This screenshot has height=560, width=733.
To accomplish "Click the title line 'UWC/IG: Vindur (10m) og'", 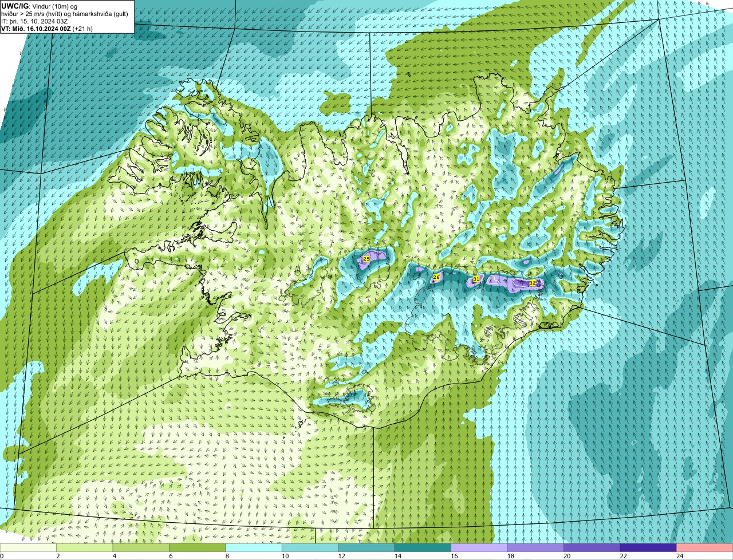I will 40,6.
